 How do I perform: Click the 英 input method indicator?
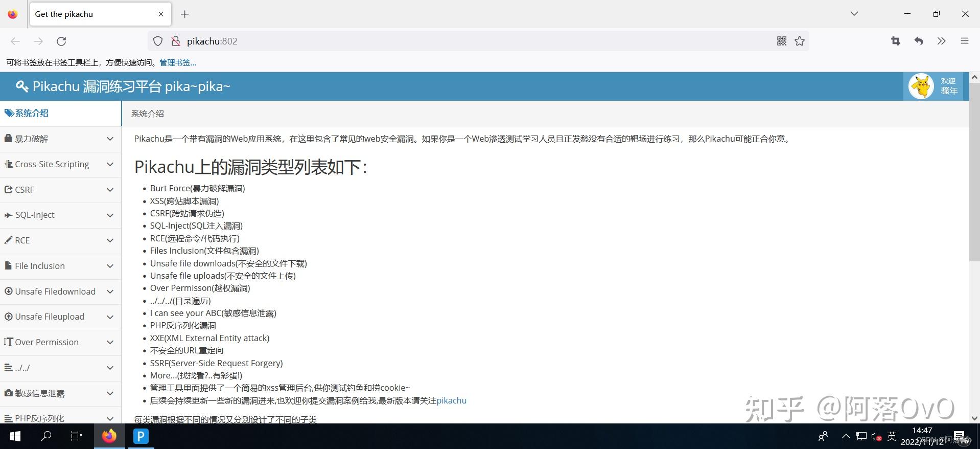(x=892, y=436)
